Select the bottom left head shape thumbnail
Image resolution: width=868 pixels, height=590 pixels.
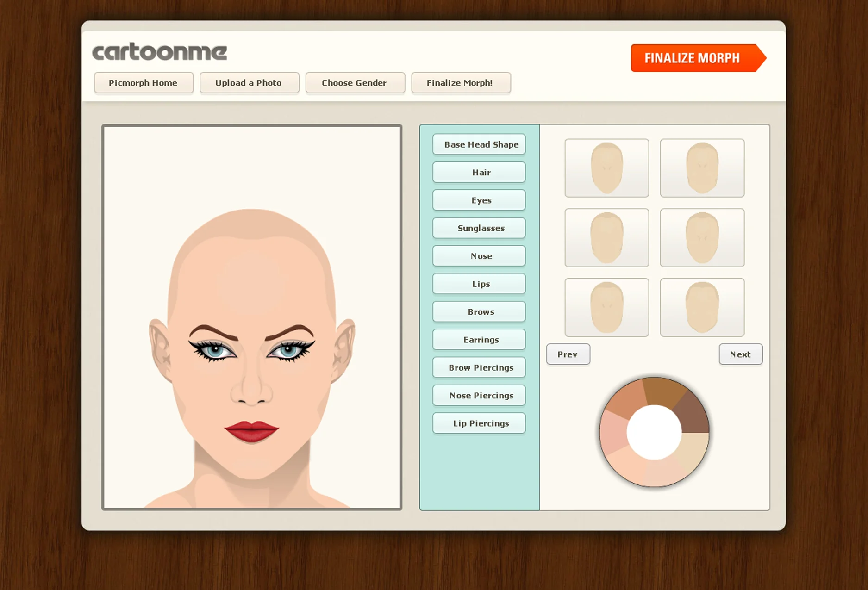coord(607,307)
